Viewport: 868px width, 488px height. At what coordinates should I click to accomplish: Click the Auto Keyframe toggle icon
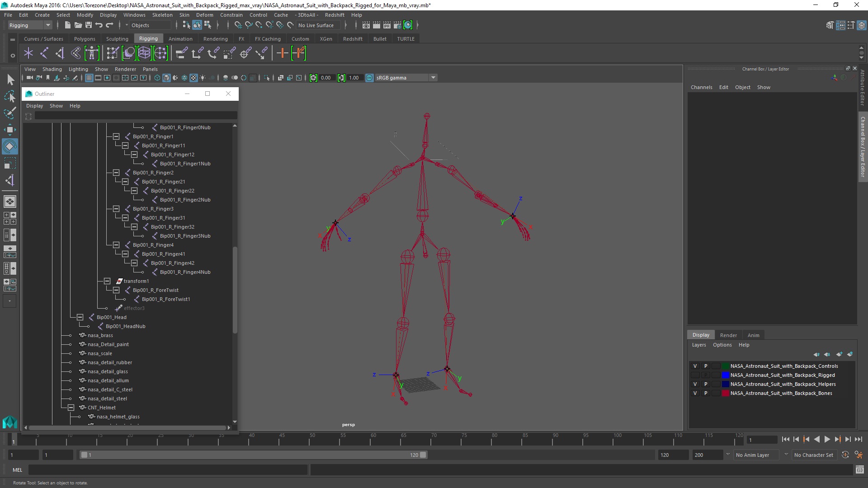pyautogui.click(x=845, y=455)
